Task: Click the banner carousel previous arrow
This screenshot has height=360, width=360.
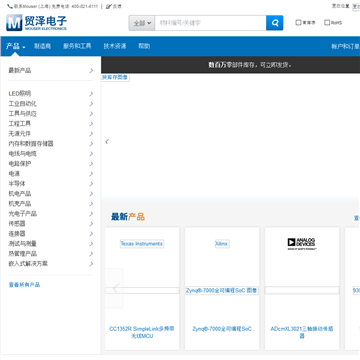Action: pyautogui.click(x=107, y=142)
